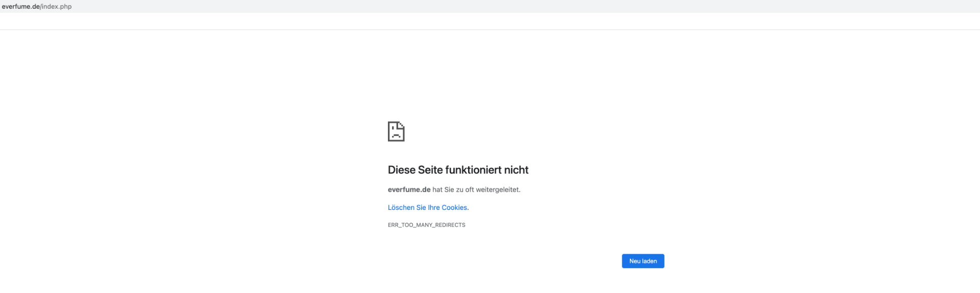Open the 'Löschen Sie Ihre Cookies' link
Image resolution: width=980 pixels, height=293 pixels.
pos(427,207)
